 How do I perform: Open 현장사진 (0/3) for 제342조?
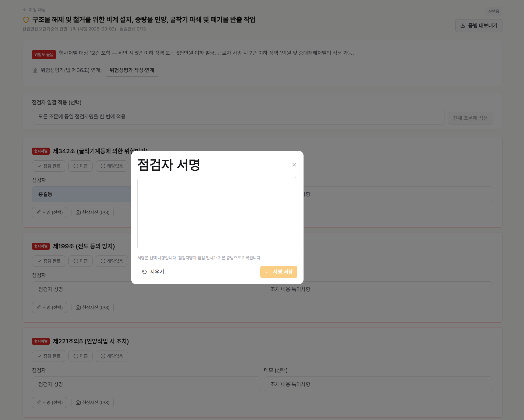coord(93,212)
